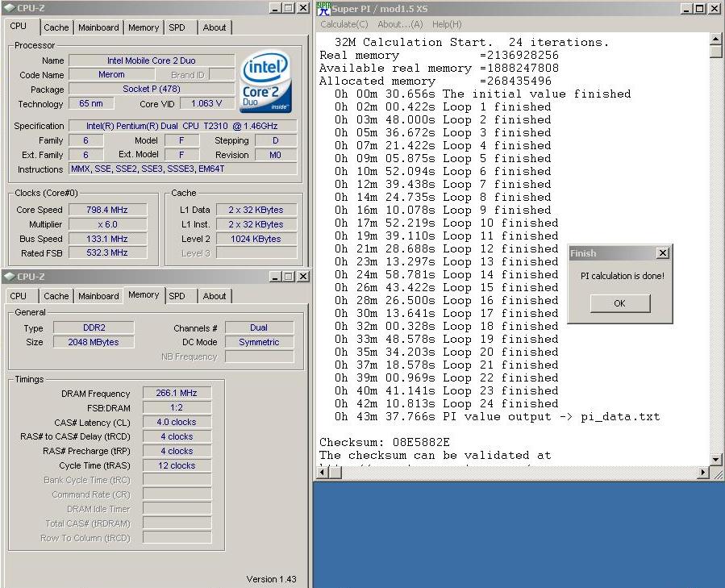Viewport: 725px width, 588px height.
Task: Click the Instructions field listing MMX, SSE
Action: (x=182, y=169)
